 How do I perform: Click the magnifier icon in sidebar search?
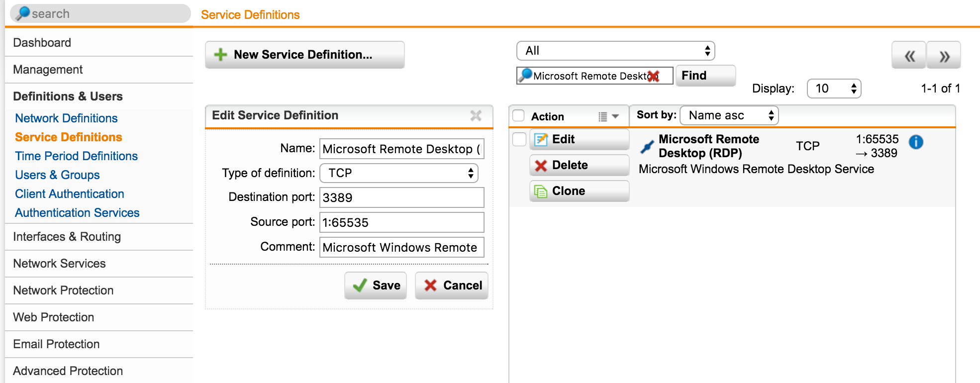click(x=23, y=13)
